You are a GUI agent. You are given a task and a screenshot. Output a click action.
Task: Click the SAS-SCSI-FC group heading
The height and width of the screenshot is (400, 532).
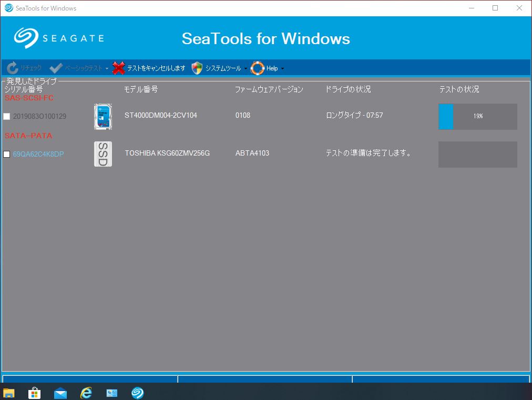pos(29,98)
